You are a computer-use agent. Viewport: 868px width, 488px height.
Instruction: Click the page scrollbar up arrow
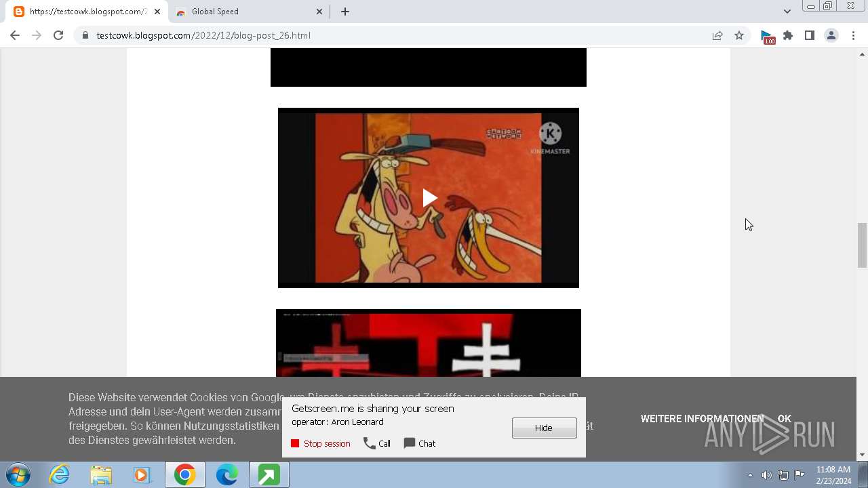click(863, 54)
